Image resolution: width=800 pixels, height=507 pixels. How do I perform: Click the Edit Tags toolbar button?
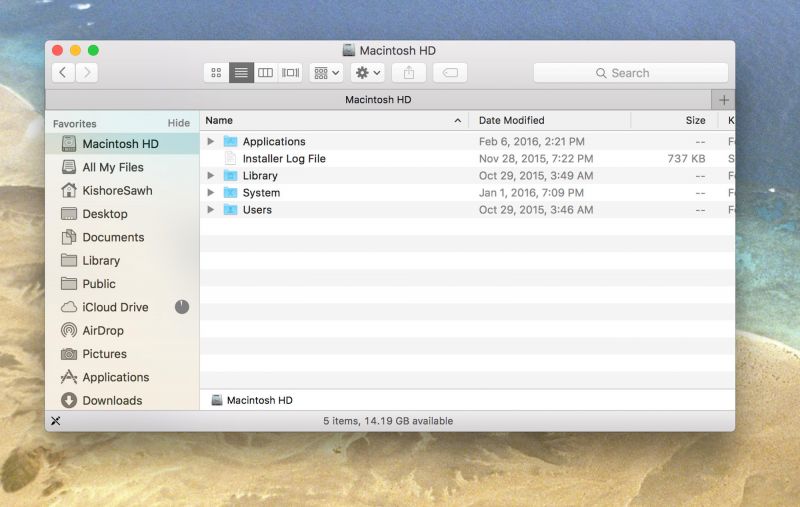450,73
